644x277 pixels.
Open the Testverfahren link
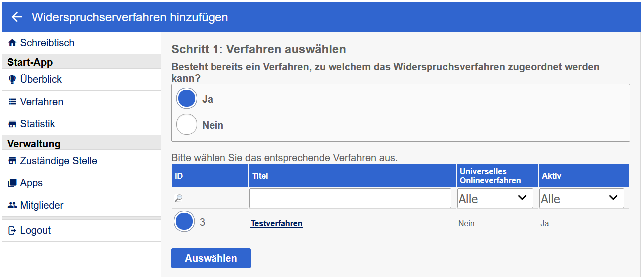276,224
